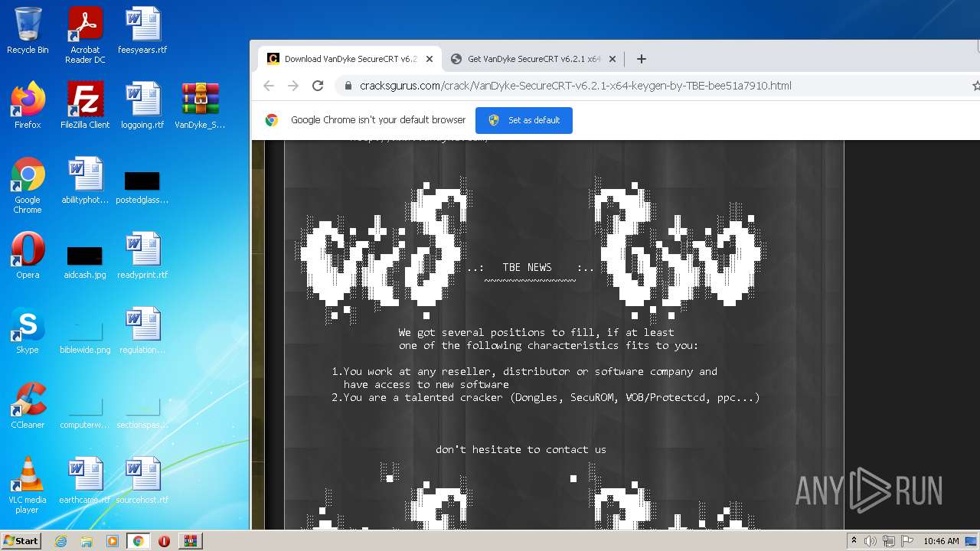Click the Chrome back arrow

click(x=269, y=86)
